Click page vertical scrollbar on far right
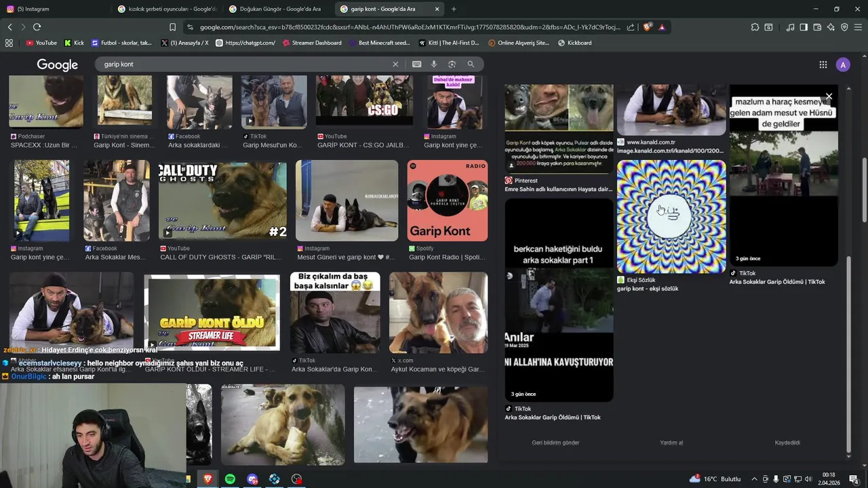 coord(864,190)
